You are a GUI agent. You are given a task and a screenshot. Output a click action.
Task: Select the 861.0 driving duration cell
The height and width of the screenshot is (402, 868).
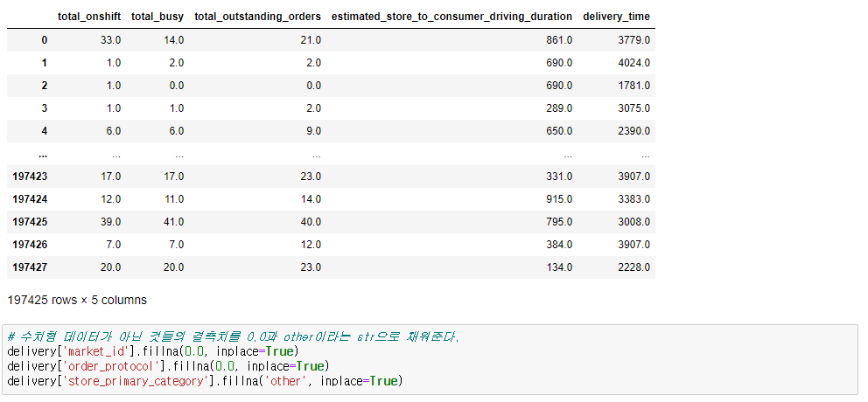pyautogui.click(x=559, y=40)
